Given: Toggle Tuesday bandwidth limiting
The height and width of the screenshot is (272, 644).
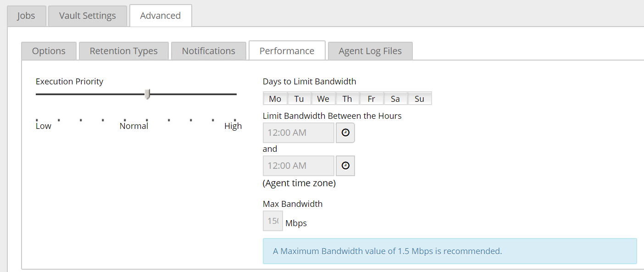Looking at the screenshot, I should pos(299,98).
